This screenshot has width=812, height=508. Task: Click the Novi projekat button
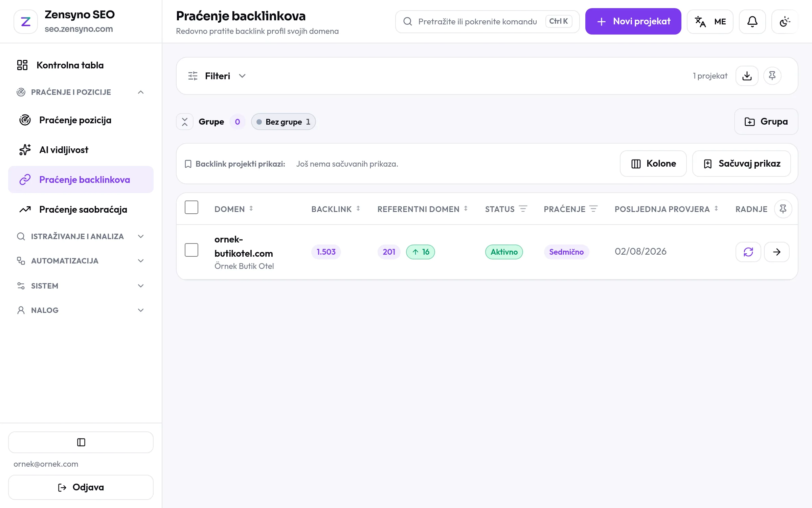click(x=633, y=21)
